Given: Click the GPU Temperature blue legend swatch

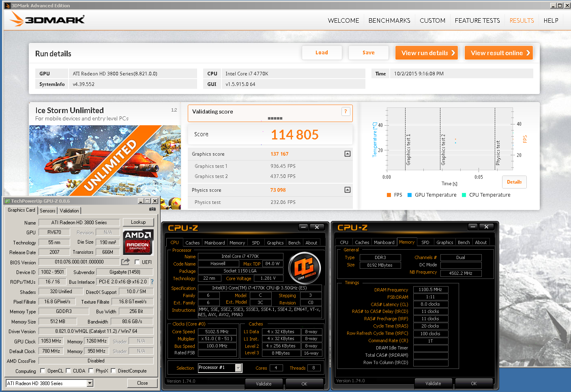Looking at the screenshot, I should (410, 195).
